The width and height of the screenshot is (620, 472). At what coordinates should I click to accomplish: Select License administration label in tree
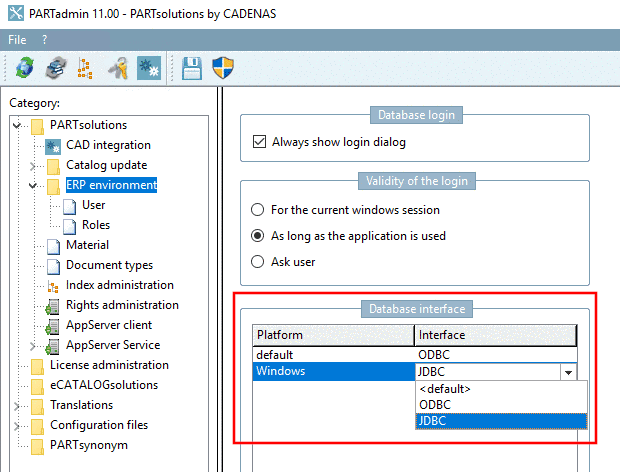(x=110, y=365)
